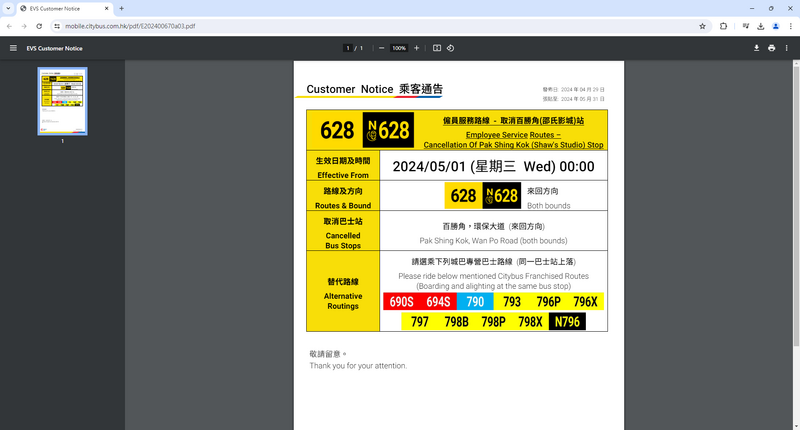This screenshot has height=430, width=800.
Task: Zoom in on the PDF document
Action: 417,48
